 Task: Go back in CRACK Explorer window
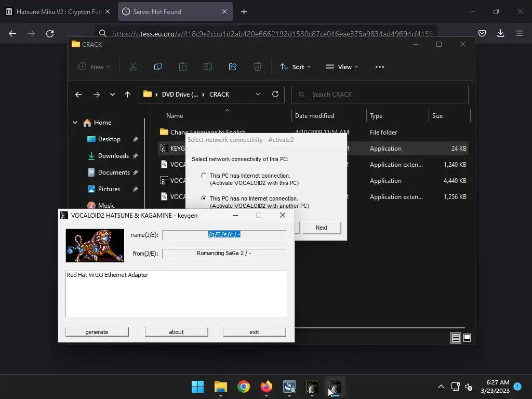[78, 95]
